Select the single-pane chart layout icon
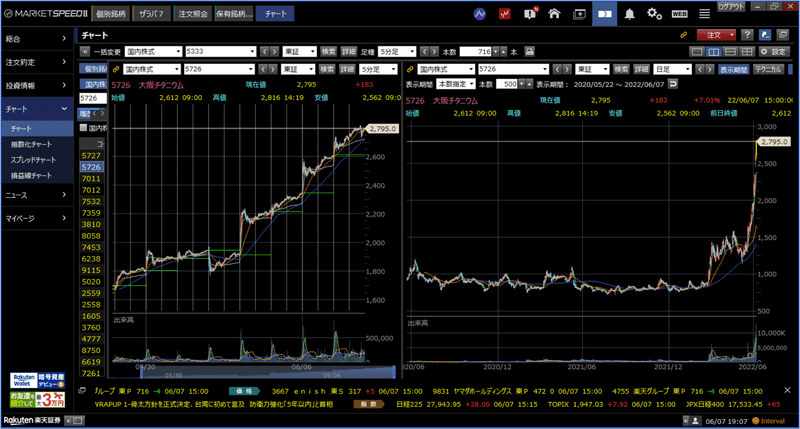Viewport: 800px width, 429px height. (x=697, y=52)
